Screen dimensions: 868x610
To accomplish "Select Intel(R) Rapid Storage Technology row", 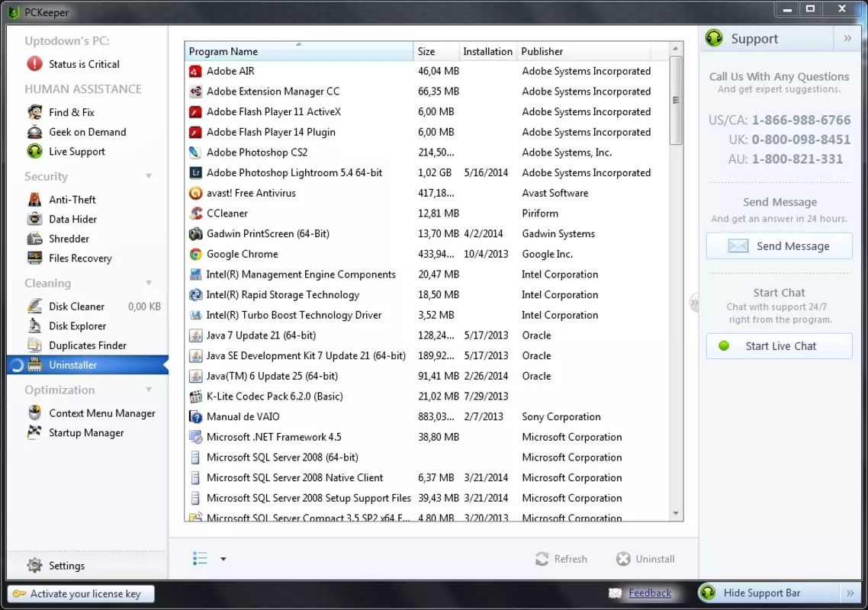I will (426, 294).
